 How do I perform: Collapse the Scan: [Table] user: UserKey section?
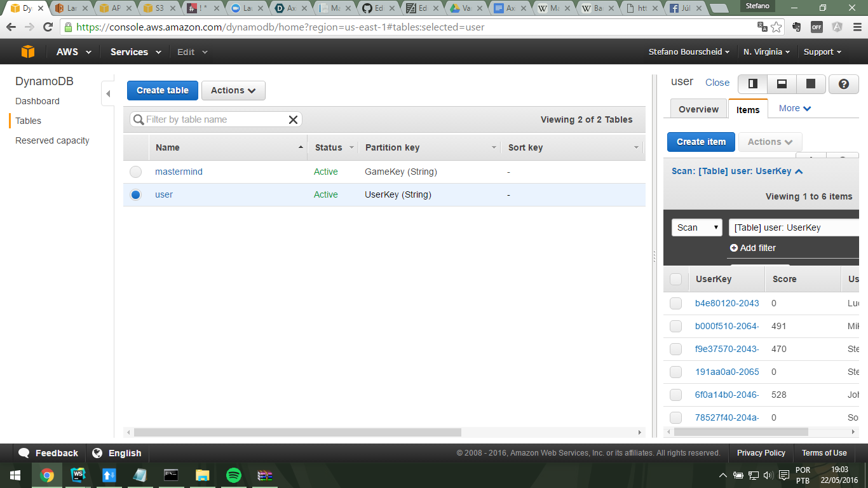pyautogui.click(x=737, y=171)
